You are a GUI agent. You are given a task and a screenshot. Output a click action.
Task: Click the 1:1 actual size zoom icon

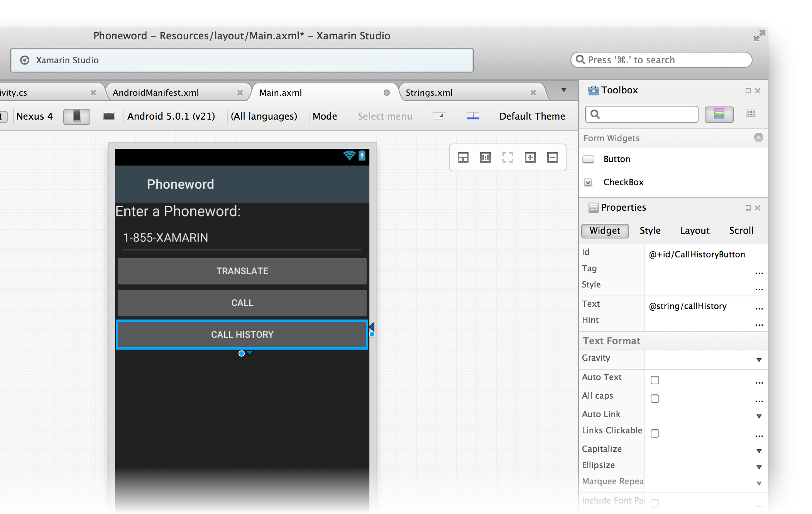[x=485, y=157]
